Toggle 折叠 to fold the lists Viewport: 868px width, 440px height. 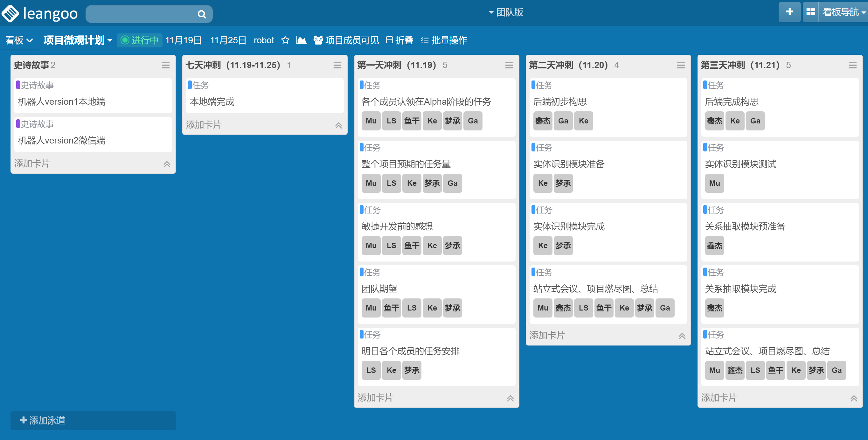[399, 40]
